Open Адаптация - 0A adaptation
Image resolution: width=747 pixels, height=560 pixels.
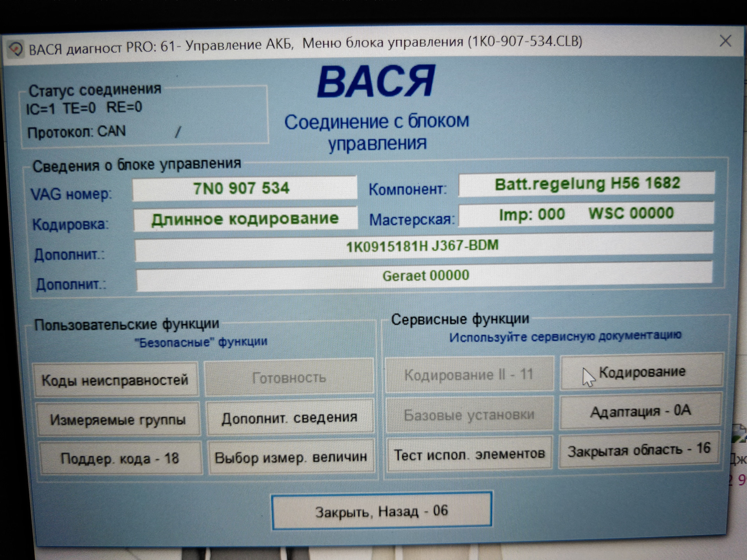pyautogui.click(x=640, y=411)
